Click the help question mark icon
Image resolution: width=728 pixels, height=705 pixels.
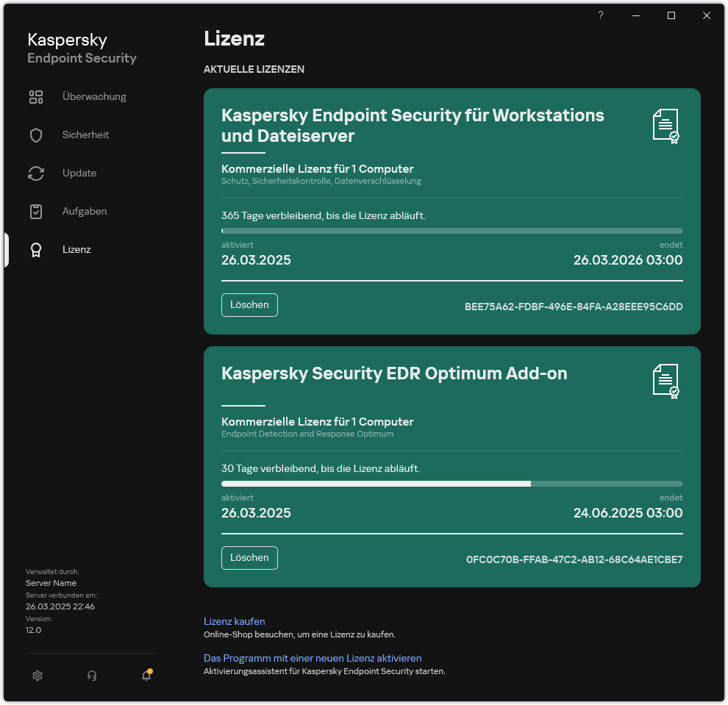click(x=601, y=15)
